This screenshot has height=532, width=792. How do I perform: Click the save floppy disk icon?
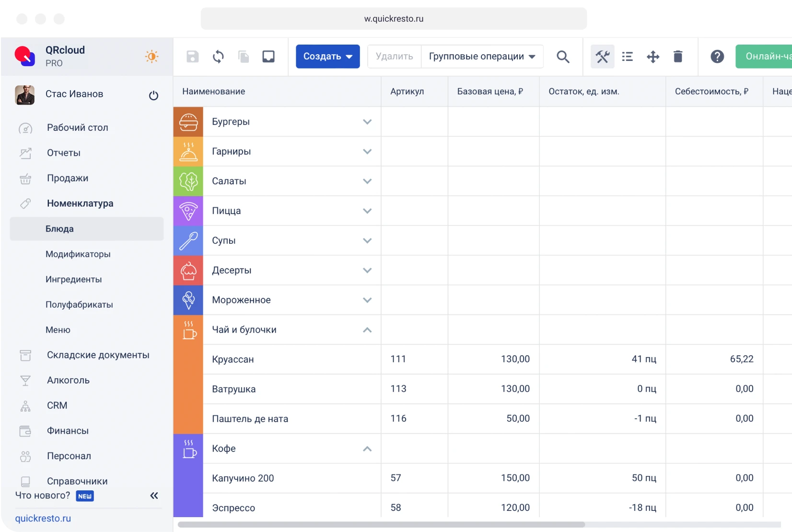pyautogui.click(x=192, y=57)
